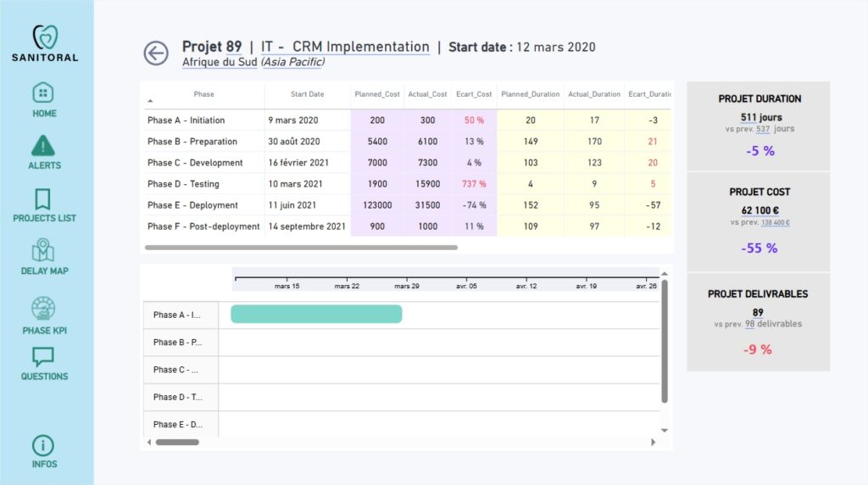The image size is (868, 485).
Task: Open the Phase KPI gauge icon
Action: [x=43, y=309]
